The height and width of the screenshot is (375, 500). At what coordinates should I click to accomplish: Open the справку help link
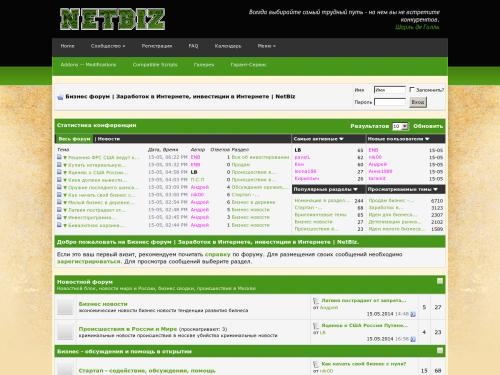(217, 254)
